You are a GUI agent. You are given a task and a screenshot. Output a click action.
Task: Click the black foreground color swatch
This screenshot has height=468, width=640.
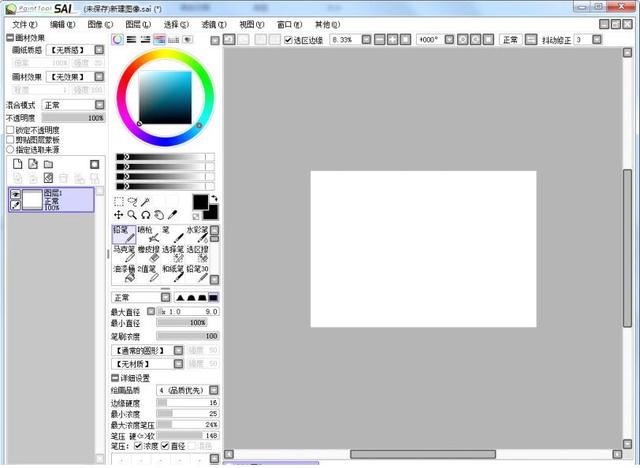tap(200, 202)
